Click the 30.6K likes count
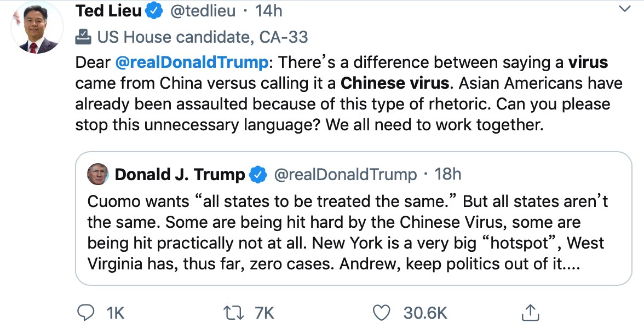 click(x=425, y=313)
